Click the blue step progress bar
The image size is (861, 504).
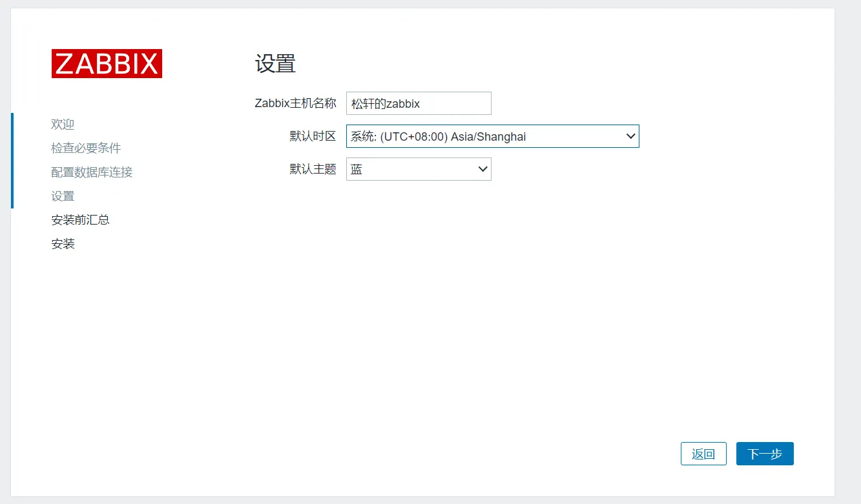12,160
